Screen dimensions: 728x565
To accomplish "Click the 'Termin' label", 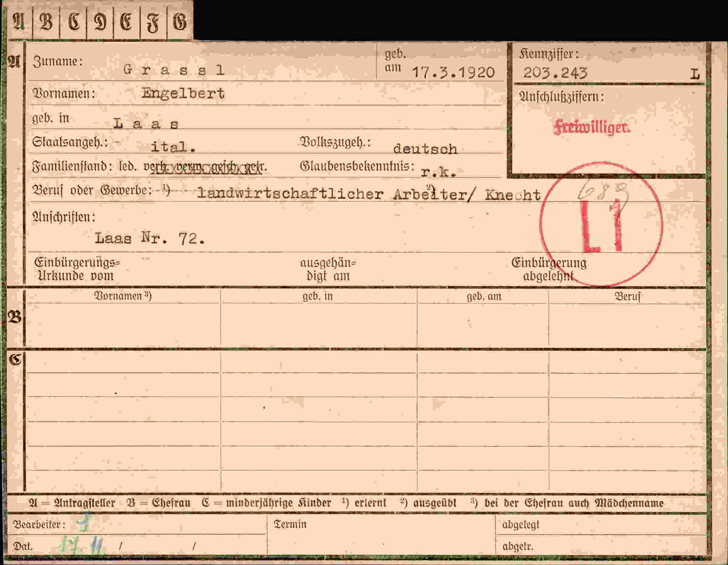I will point(290,524).
